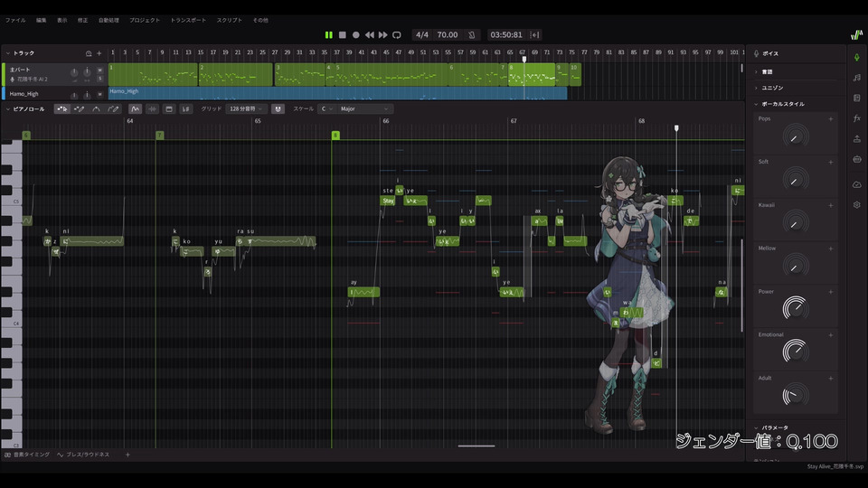Toggle loop playback button
This screenshot has height=488, width=868.
click(397, 35)
